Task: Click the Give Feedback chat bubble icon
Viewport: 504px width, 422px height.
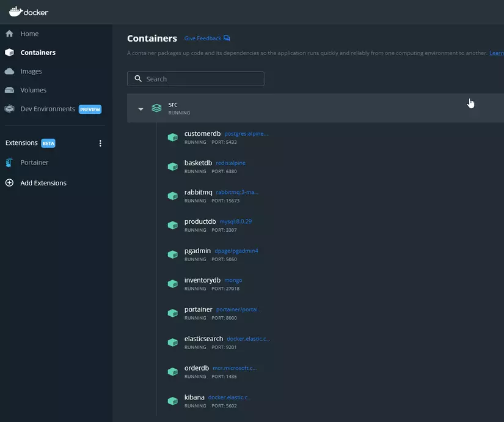Action: (x=227, y=39)
